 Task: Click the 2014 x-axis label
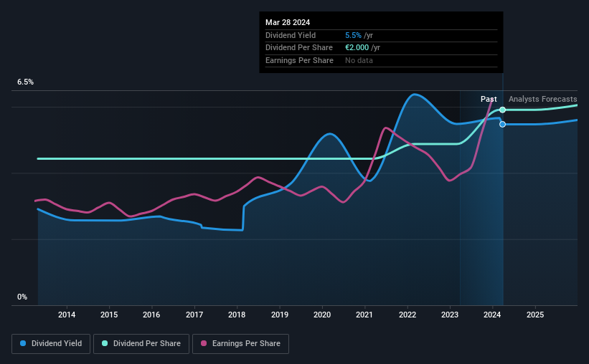(67, 315)
